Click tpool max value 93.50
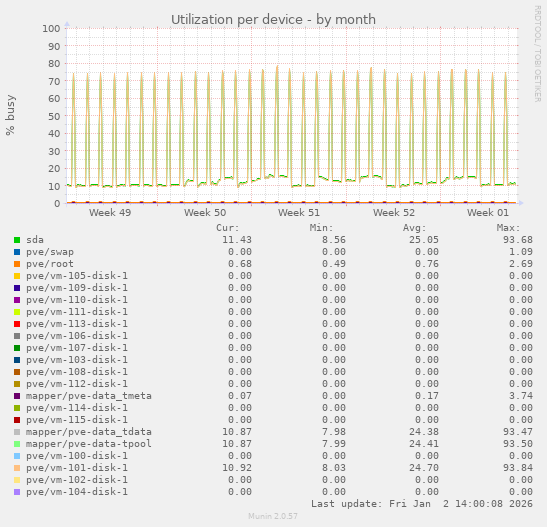Viewport: 547px width, 527px height. click(x=518, y=444)
